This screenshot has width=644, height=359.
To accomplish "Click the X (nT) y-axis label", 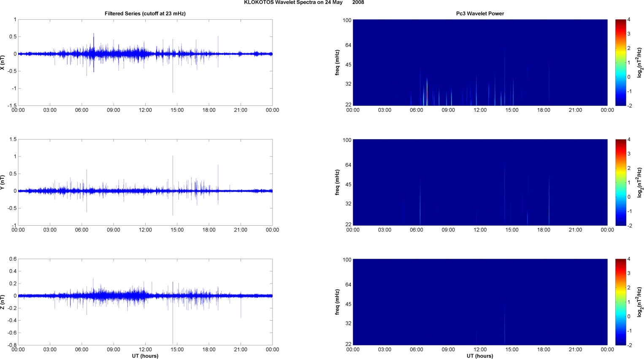I will [x=3, y=62].
